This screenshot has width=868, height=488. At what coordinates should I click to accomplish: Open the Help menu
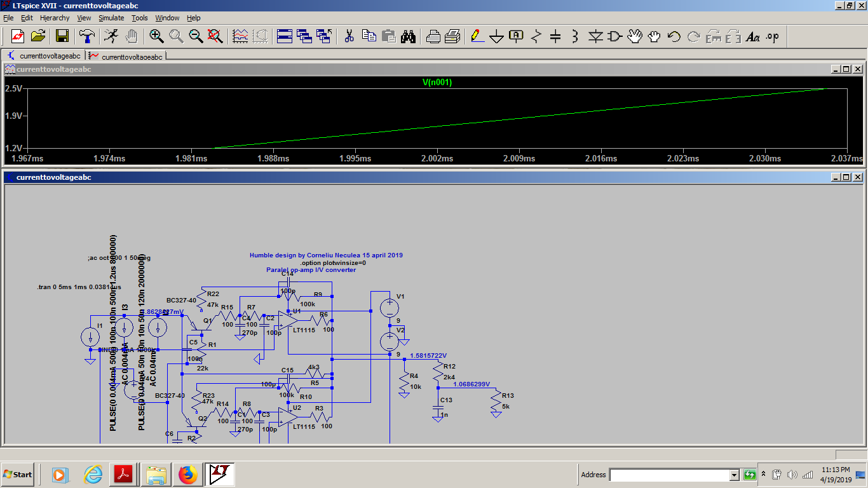[x=194, y=18]
